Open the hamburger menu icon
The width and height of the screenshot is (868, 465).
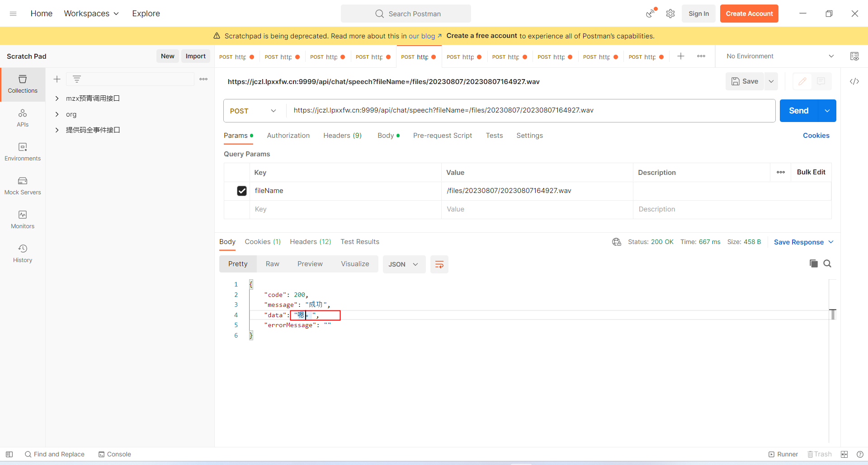13,14
